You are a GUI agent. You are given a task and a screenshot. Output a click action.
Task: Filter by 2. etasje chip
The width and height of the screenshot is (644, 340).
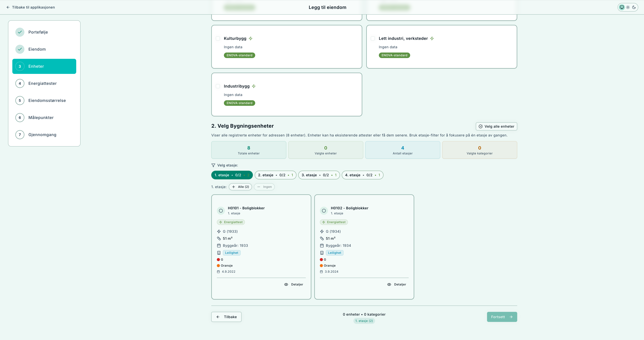click(275, 175)
